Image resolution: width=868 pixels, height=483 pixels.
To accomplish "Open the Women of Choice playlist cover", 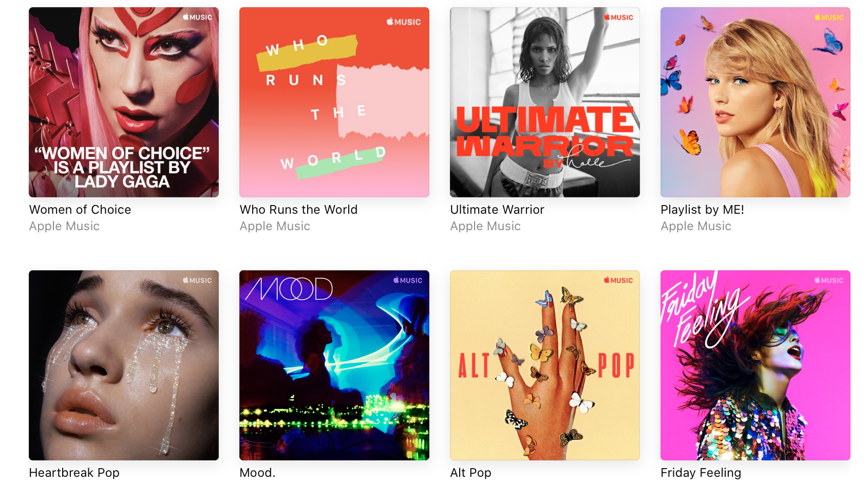I will pos(124,102).
